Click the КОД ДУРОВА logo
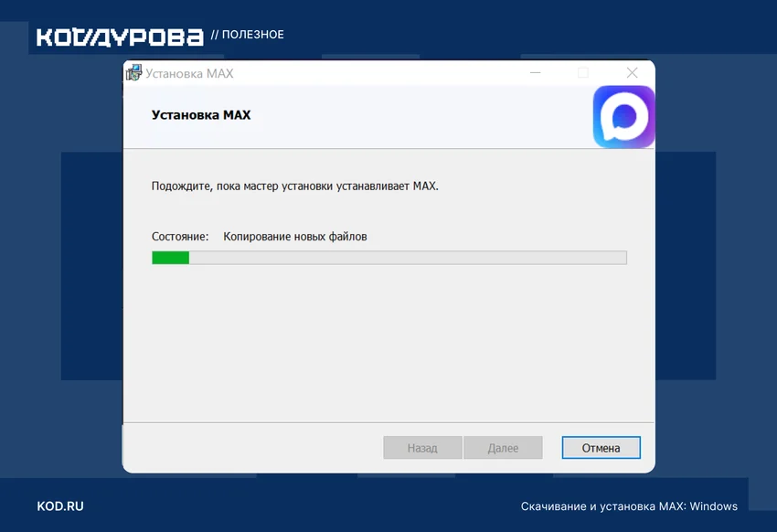Viewport: 777px width, 532px height. [120, 37]
